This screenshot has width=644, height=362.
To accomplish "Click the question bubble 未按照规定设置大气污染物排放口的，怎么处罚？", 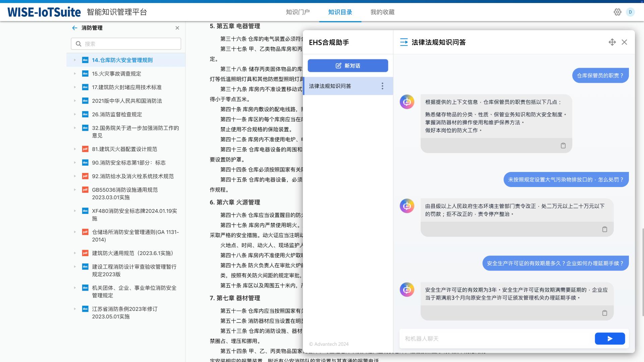I will 566,179.
